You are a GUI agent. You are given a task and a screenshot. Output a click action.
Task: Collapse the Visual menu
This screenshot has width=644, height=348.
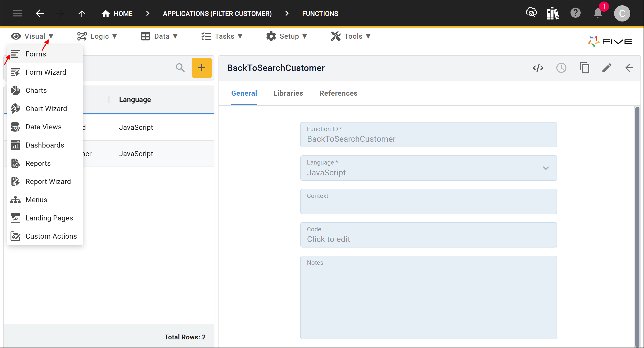[32, 36]
